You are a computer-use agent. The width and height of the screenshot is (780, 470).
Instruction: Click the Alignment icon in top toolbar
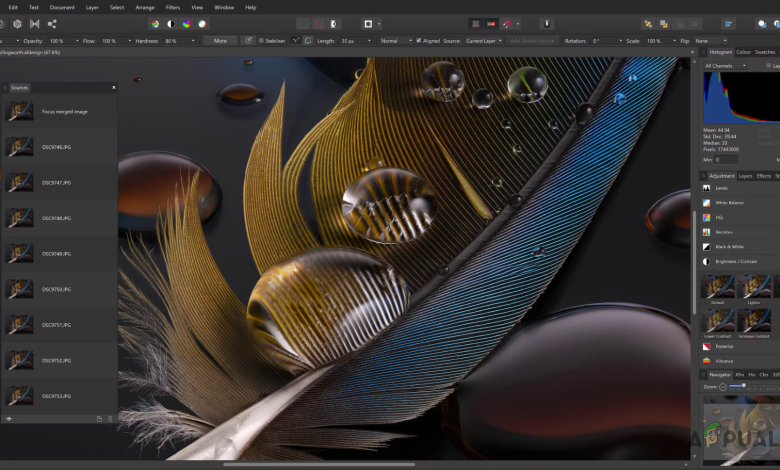(729, 23)
